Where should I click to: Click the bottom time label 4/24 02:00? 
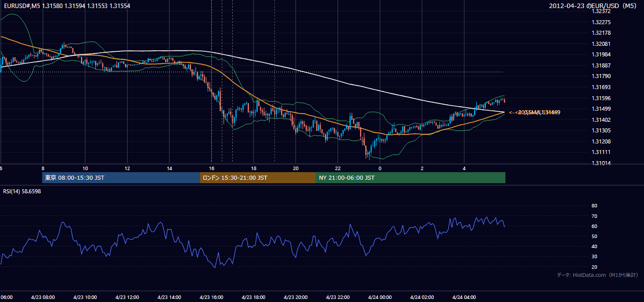(x=422, y=297)
